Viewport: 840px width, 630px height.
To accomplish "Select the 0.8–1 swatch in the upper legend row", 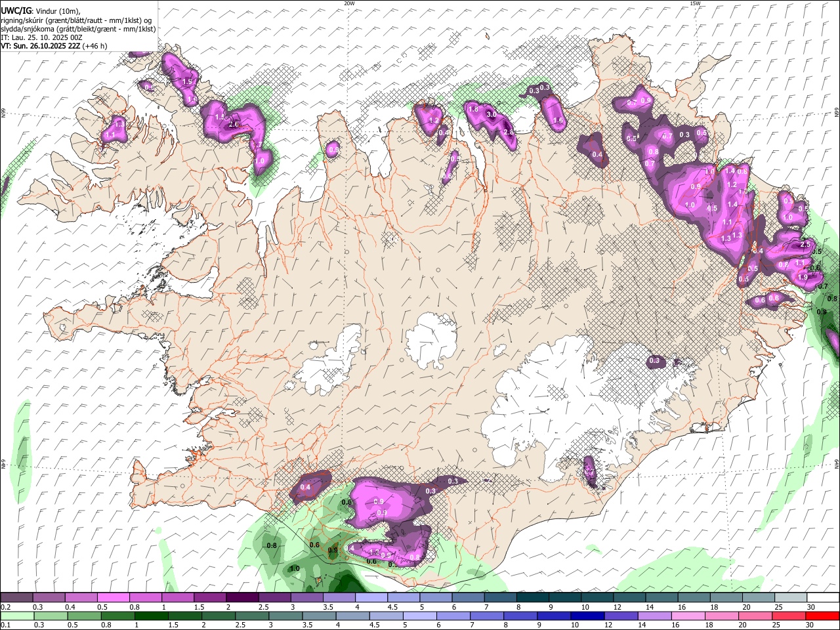I will pos(145,598).
